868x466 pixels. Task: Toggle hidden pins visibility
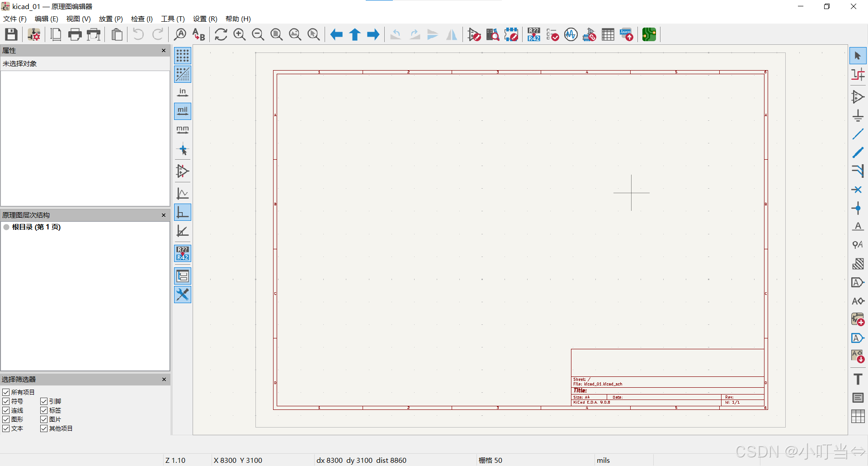[183, 171]
